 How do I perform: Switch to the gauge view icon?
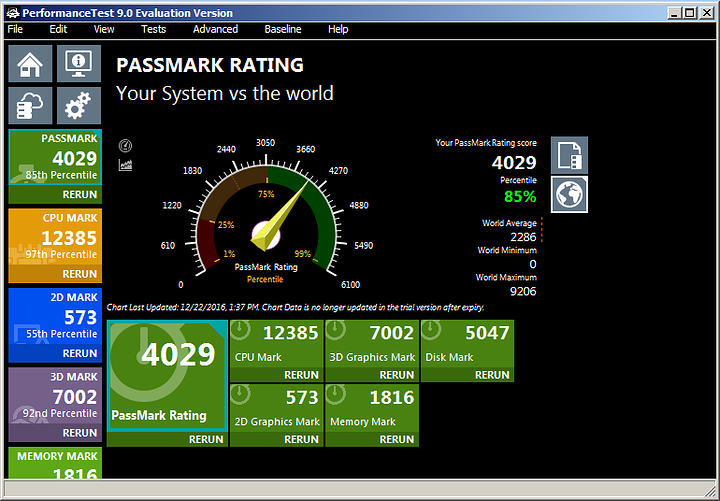pyautogui.click(x=125, y=145)
